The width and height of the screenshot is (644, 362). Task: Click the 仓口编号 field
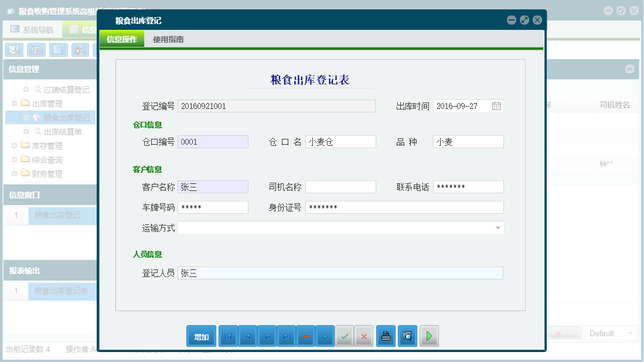(213, 142)
